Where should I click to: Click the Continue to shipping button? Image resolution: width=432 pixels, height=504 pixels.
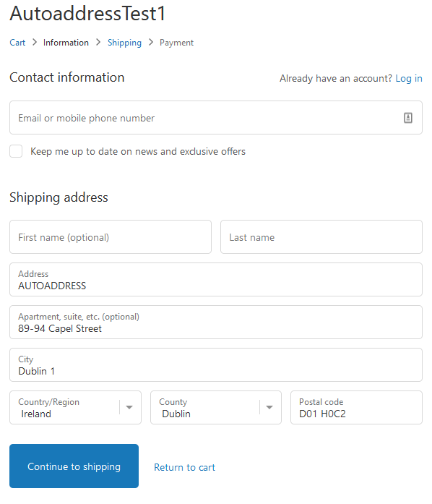point(74,466)
